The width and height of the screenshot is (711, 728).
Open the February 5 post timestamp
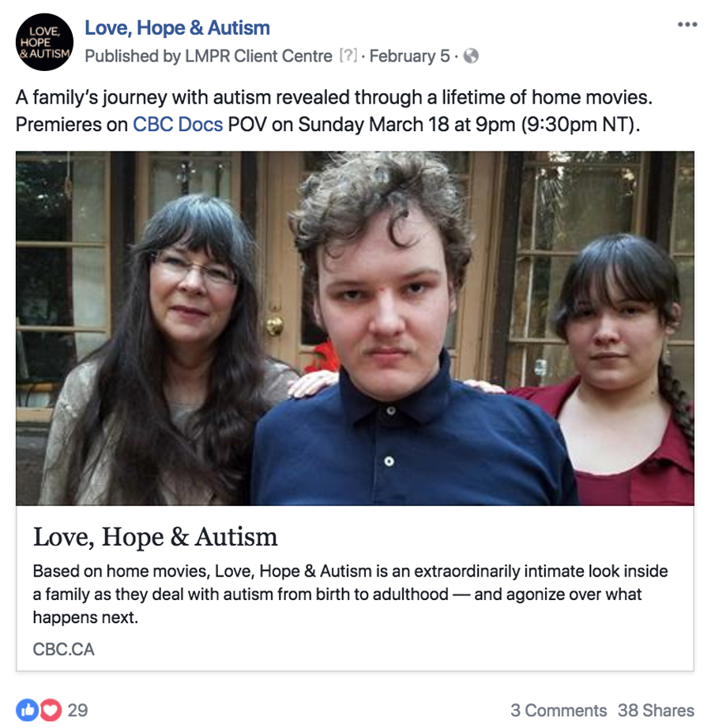coord(409,56)
